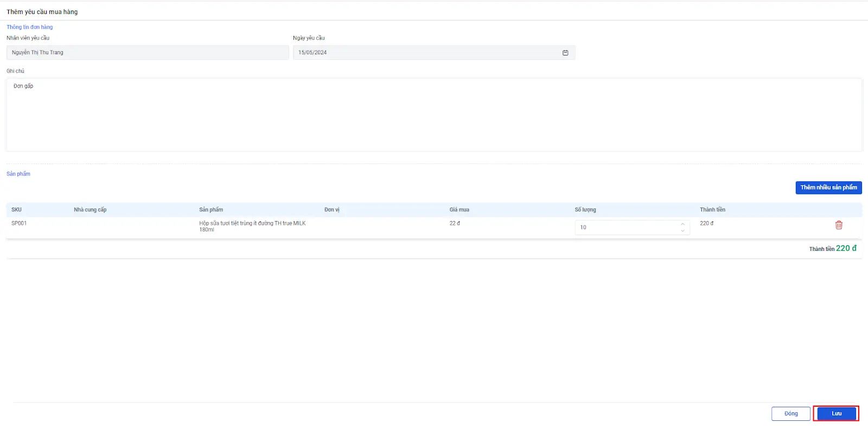Click the Thêm yêu cầu mua hàng title

click(x=42, y=11)
